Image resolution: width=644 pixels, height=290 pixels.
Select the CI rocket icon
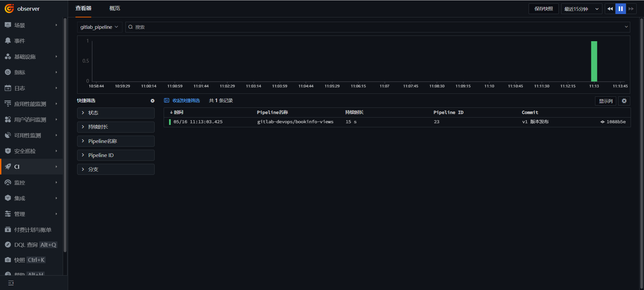point(8,167)
